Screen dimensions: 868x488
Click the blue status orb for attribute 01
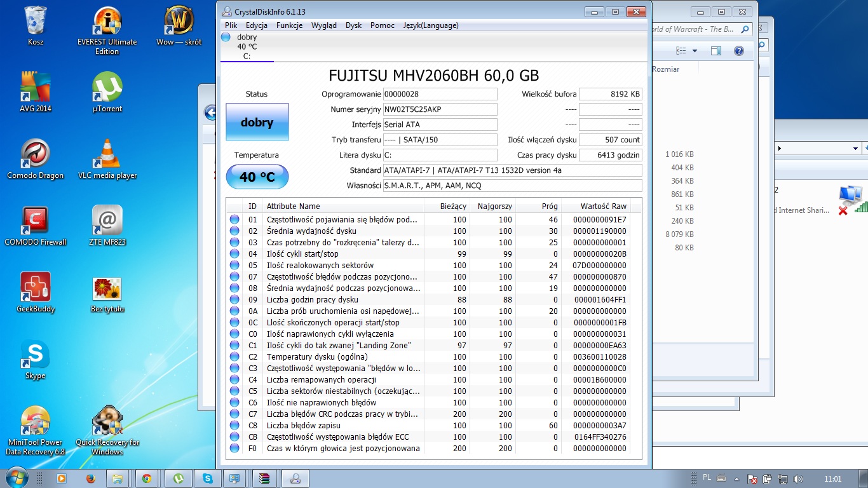pos(234,220)
